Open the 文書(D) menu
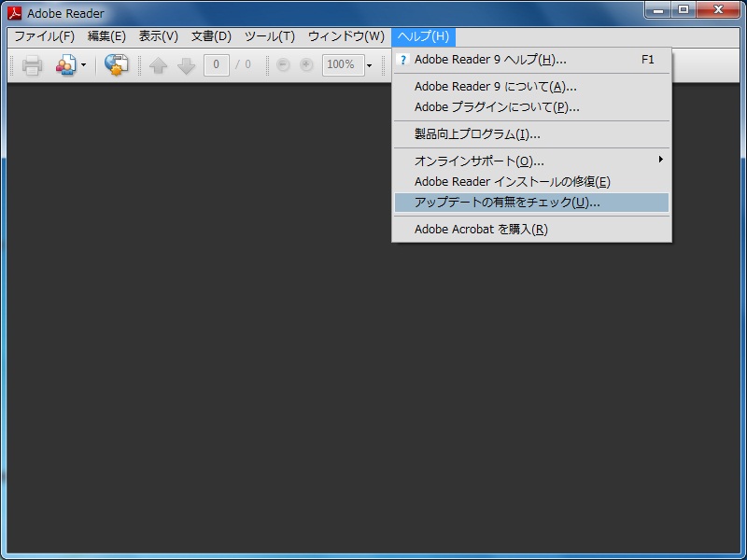The width and height of the screenshot is (747, 560). coord(211,36)
